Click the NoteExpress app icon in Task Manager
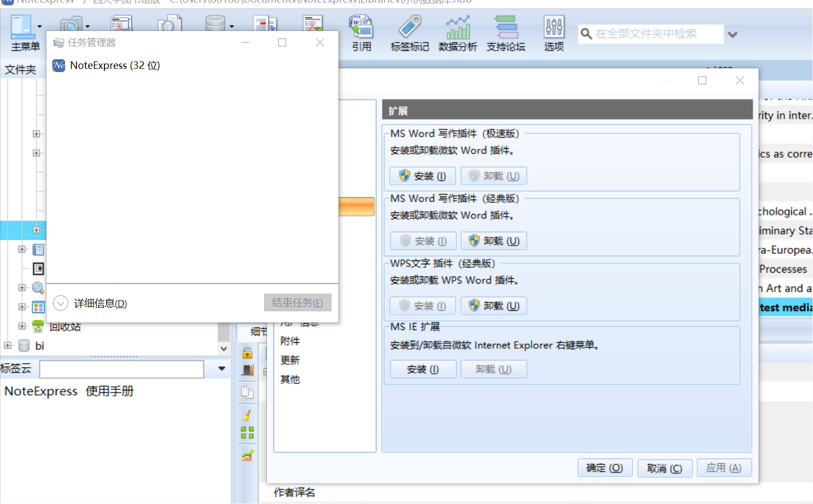 point(59,65)
